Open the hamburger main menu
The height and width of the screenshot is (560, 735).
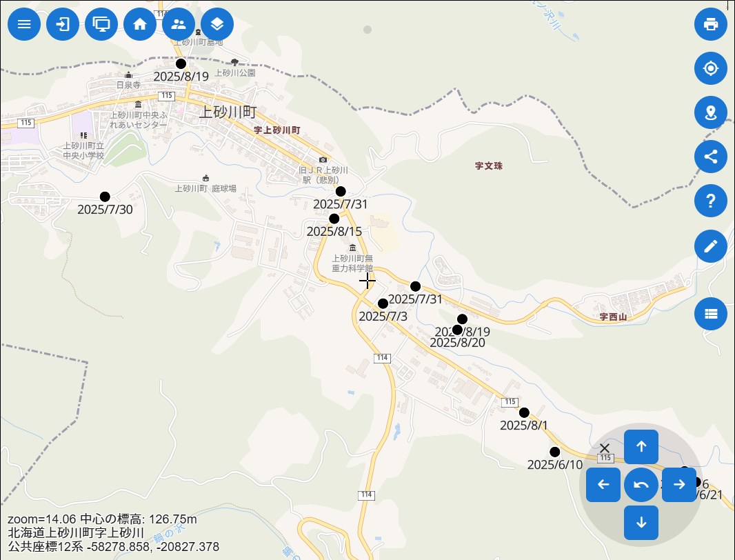(x=24, y=24)
